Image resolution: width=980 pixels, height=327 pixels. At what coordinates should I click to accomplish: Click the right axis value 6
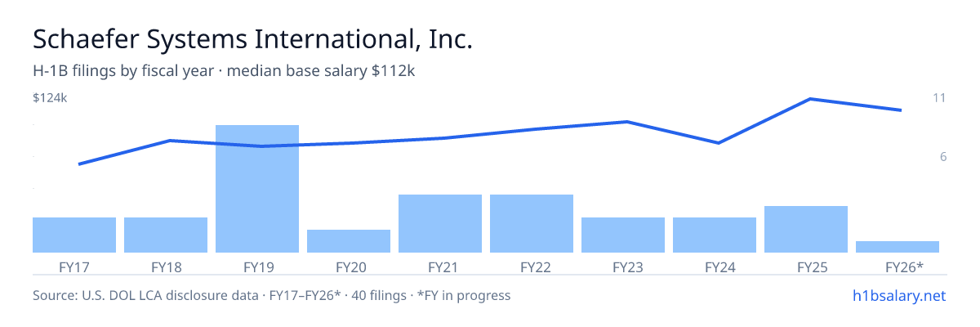[x=942, y=156]
